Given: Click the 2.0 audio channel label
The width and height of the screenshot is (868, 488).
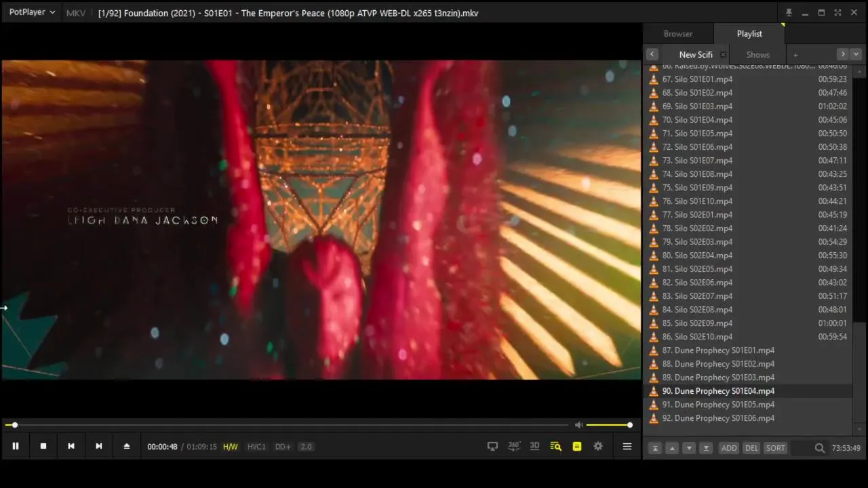Looking at the screenshot, I should pyautogui.click(x=307, y=447).
